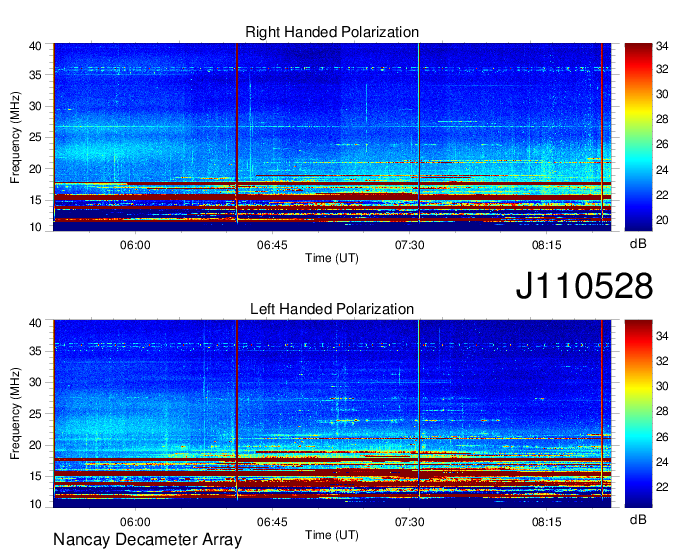Click the 08:15 tick label on the top plot
Image resolution: width=680 pixels, height=552 pixels.
546,245
